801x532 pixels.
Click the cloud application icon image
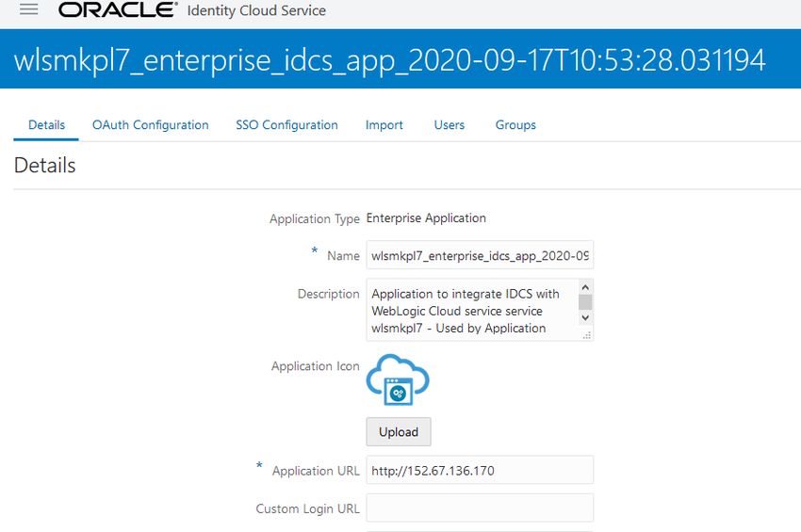[398, 379]
